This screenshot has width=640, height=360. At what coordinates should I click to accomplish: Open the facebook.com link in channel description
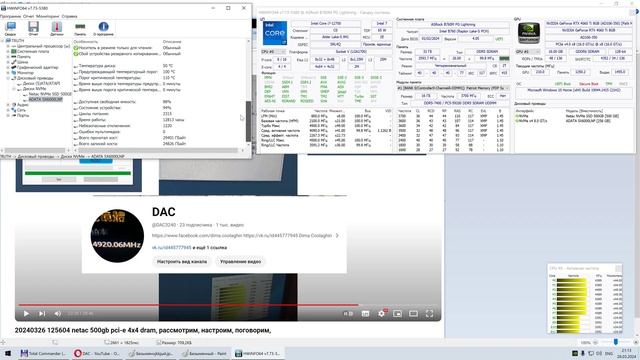tap(197, 236)
